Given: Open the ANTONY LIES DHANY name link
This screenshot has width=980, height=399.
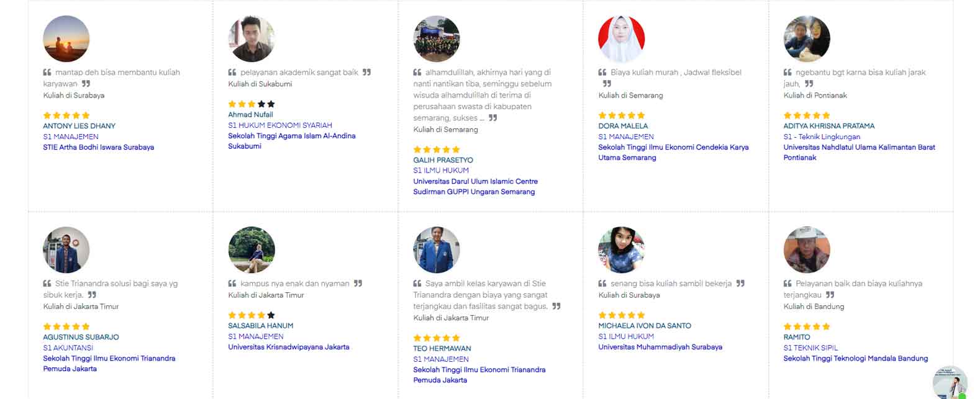Looking at the screenshot, I should 79,126.
